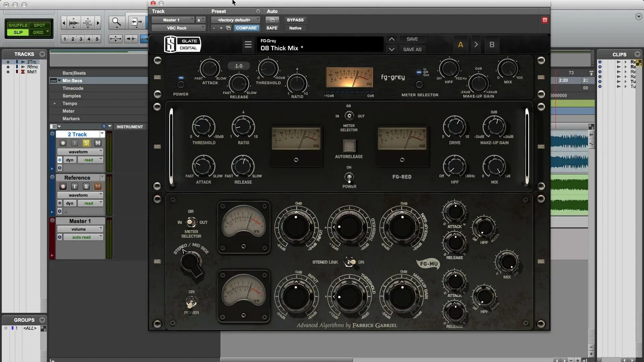Image resolution: width=644 pixels, height=362 pixels.
Task: Click the previous preset up arrow
Action: tap(391, 39)
